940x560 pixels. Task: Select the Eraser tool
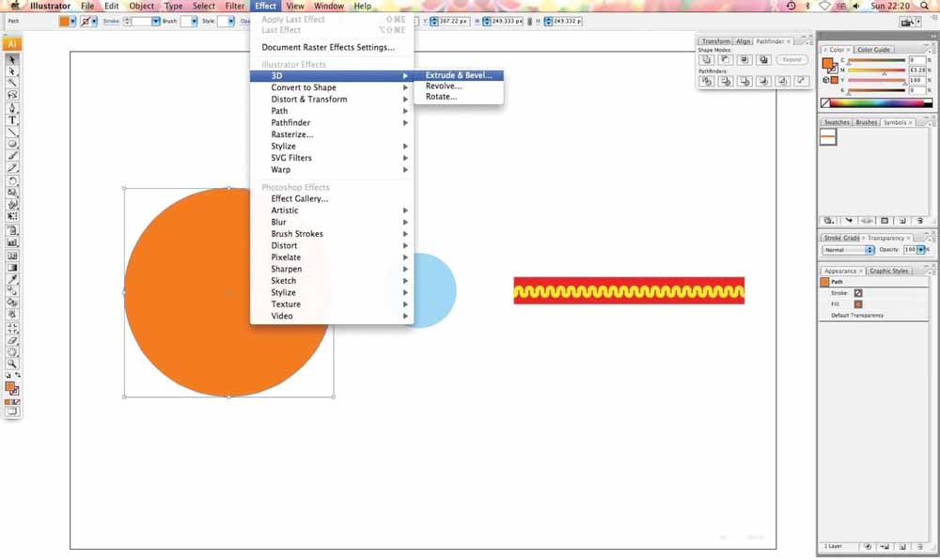pyautogui.click(x=12, y=340)
